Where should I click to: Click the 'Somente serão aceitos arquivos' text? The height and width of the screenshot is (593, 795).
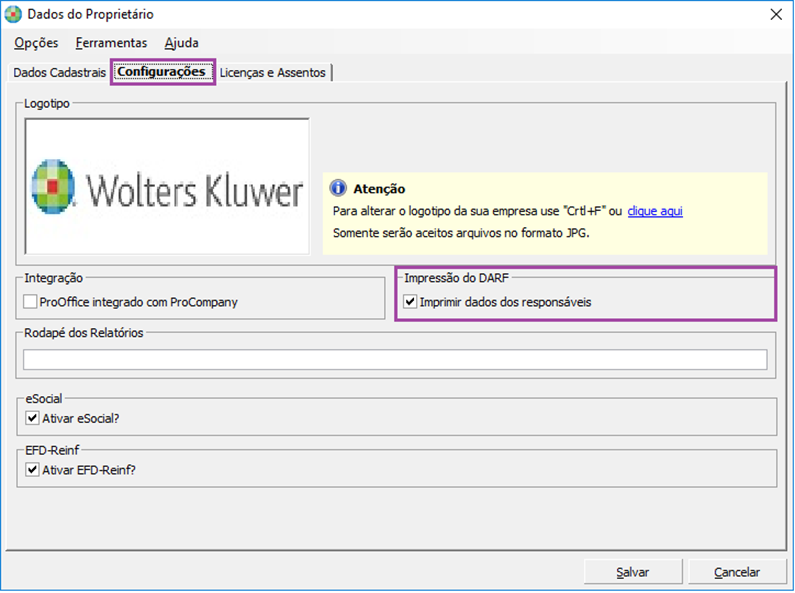point(461,233)
